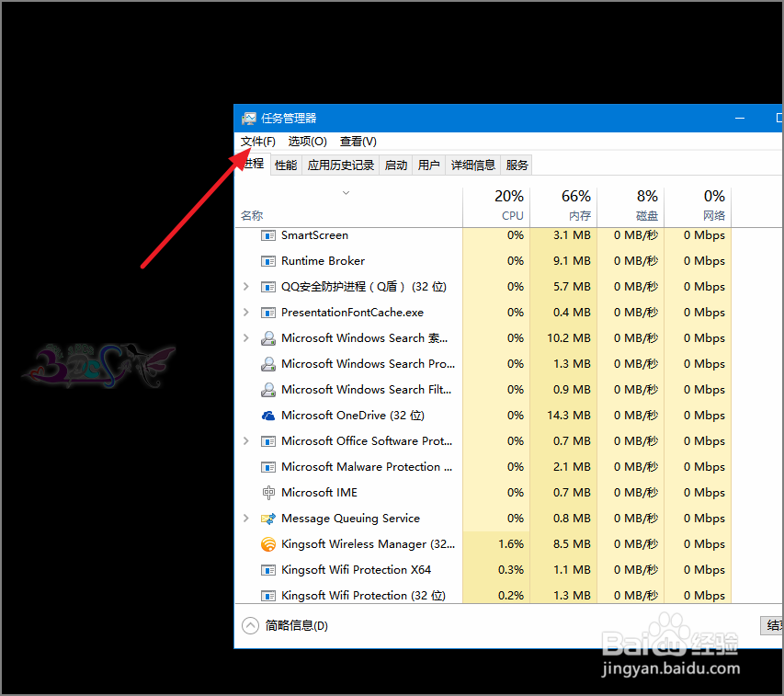The image size is (784, 696).
Task: Click the Microsoft Office Software Prot... icon
Action: click(268, 441)
